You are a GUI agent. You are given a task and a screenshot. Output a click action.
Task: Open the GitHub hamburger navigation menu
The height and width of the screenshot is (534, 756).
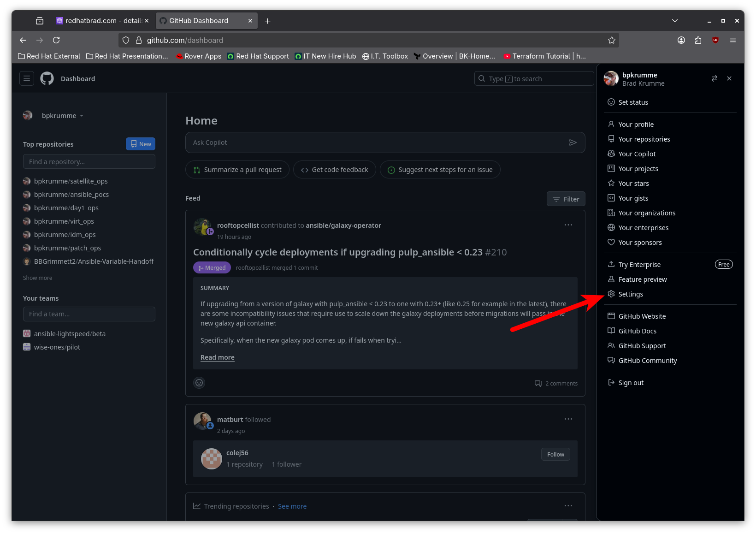27,78
